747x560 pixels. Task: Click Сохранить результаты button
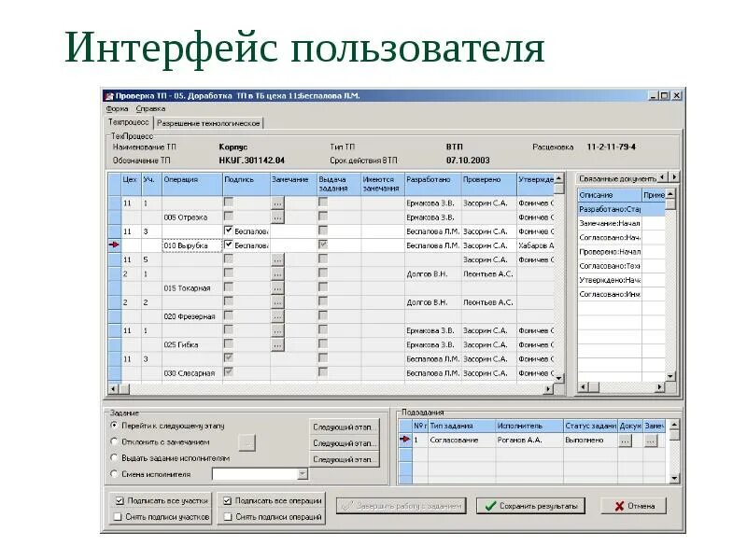[x=530, y=506]
